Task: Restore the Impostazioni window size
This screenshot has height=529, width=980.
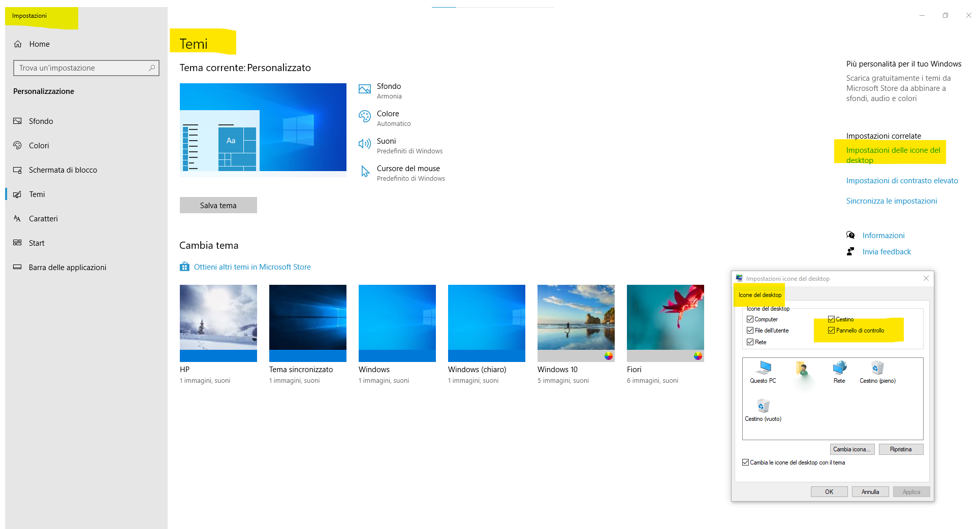Action: tap(945, 16)
